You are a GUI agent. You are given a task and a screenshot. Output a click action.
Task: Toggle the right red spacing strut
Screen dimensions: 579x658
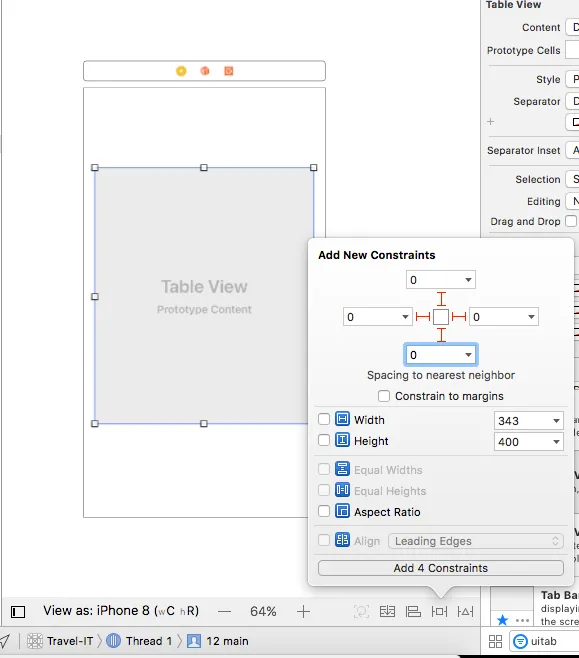(459, 317)
